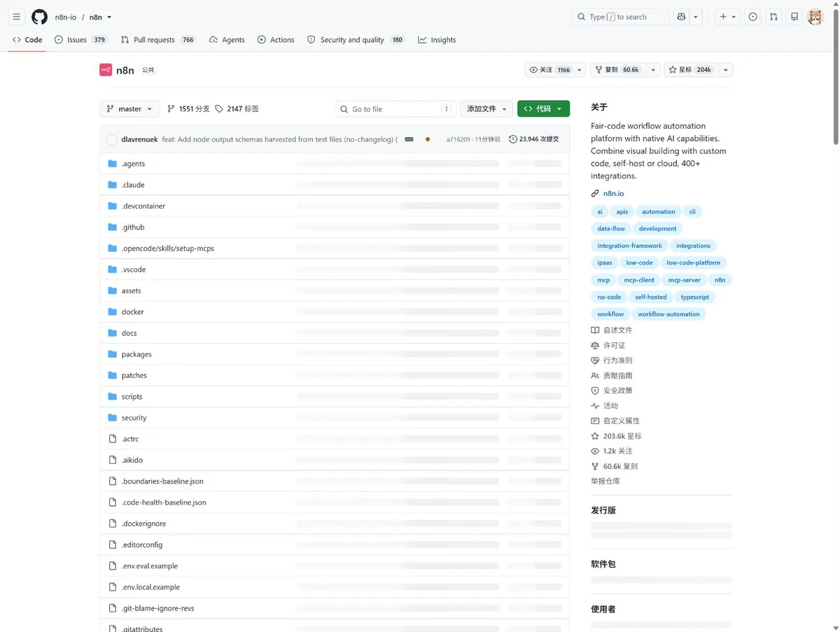Screen dimensions: 840x632
Task: View the 23,946 commits history
Action: coord(533,139)
